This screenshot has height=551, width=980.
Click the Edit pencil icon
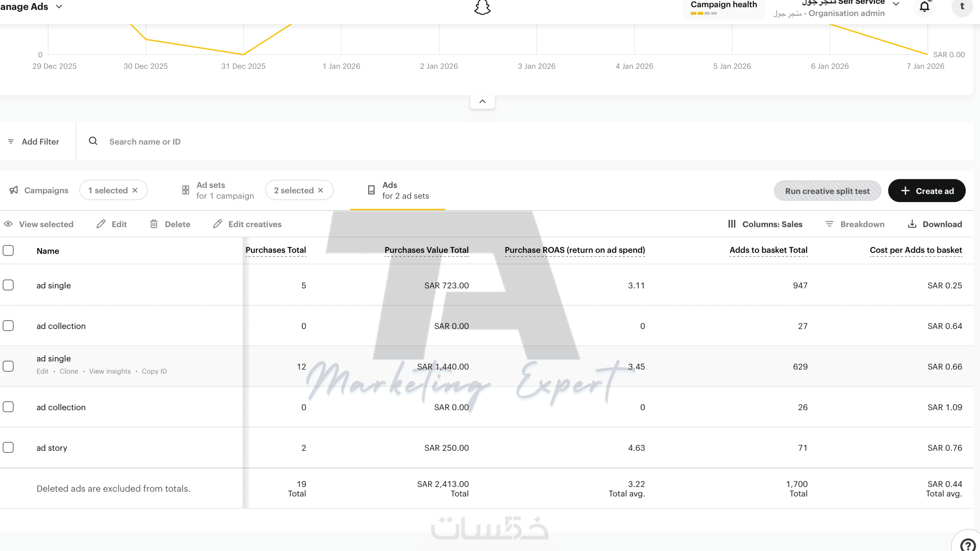point(101,224)
